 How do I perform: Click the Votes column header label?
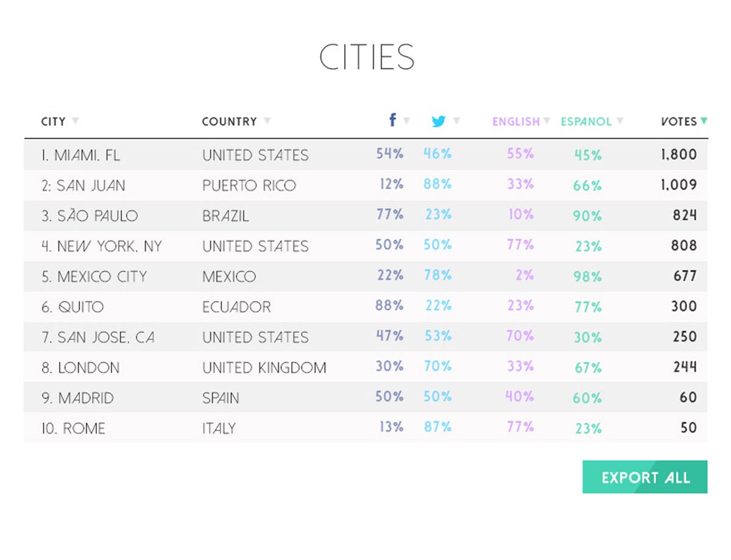pos(679,121)
